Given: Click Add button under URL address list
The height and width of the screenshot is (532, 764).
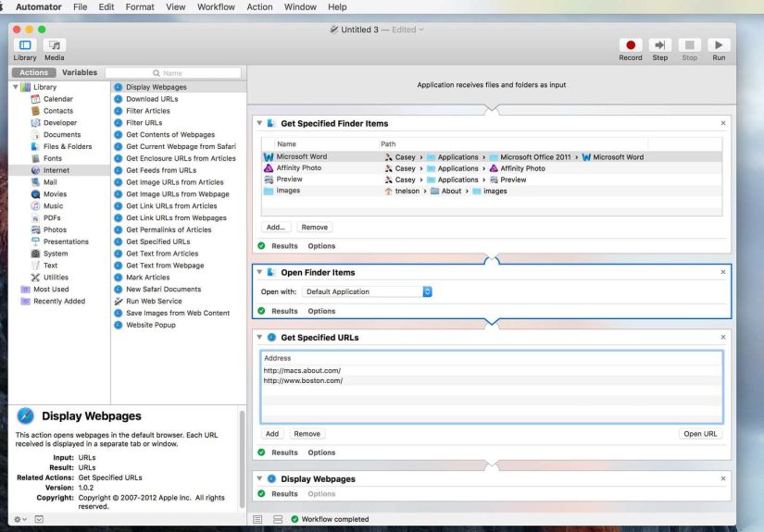Looking at the screenshot, I should 272,434.
